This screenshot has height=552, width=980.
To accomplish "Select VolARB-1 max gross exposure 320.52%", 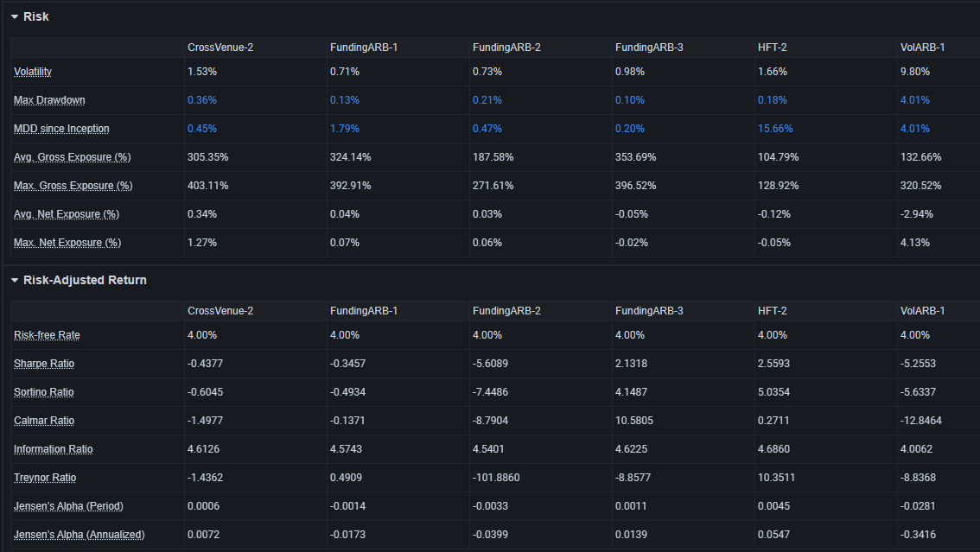I will (x=920, y=186).
